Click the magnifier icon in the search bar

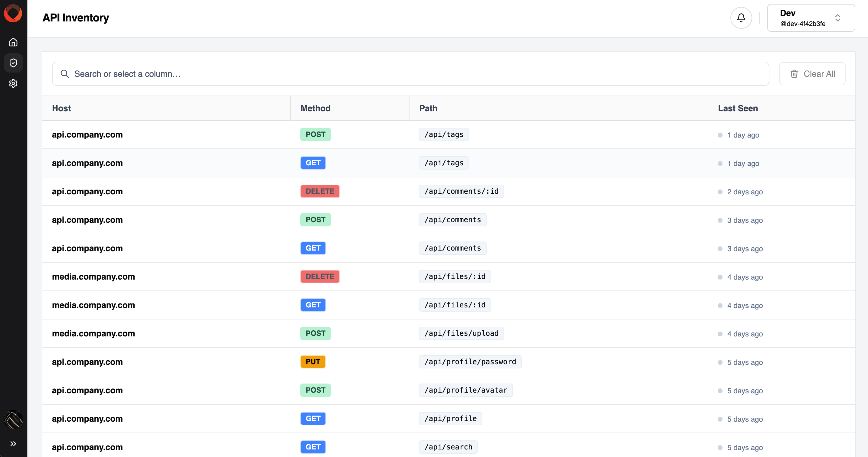pyautogui.click(x=64, y=74)
